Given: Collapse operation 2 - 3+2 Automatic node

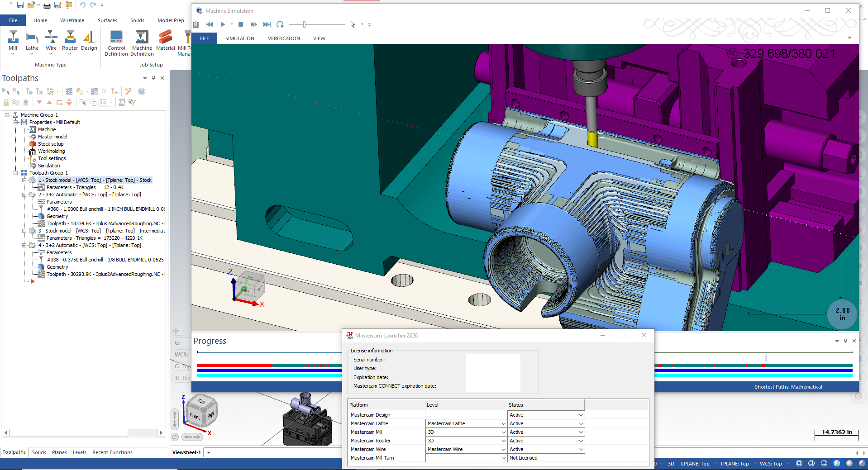Looking at the screenshot, I should (x=24, y=195).
